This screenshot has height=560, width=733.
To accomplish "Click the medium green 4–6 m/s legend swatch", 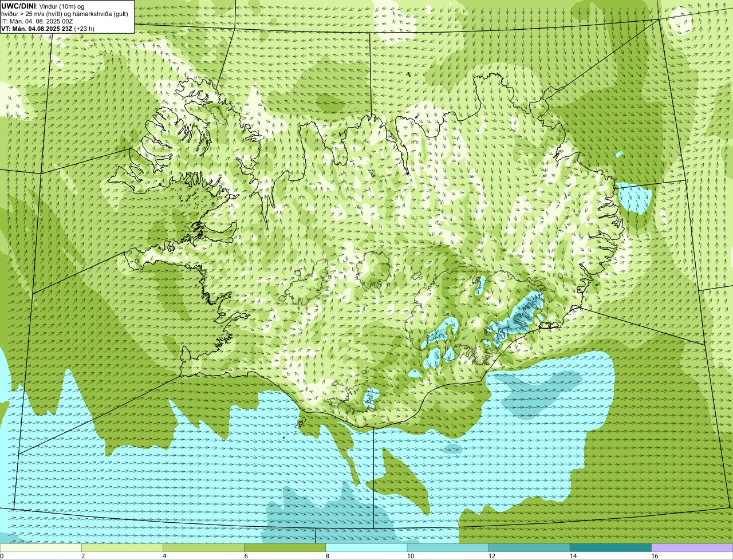I will click(203, 547).
